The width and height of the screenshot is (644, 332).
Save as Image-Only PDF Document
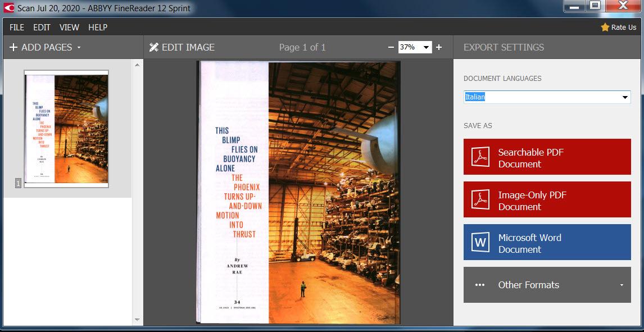tap(547, 199)
